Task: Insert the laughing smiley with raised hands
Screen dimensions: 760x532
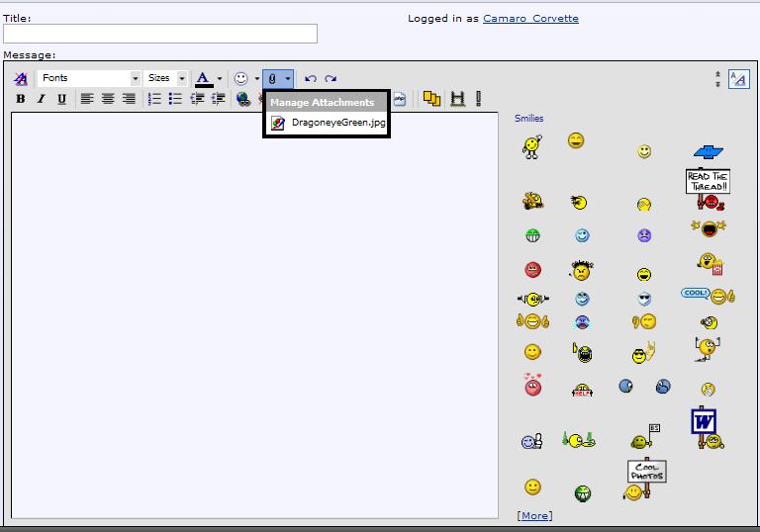Action: [709, 228]
